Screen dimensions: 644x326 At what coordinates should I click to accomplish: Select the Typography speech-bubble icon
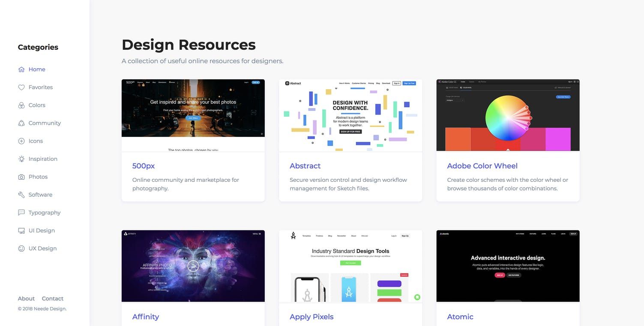coord(21,212)
